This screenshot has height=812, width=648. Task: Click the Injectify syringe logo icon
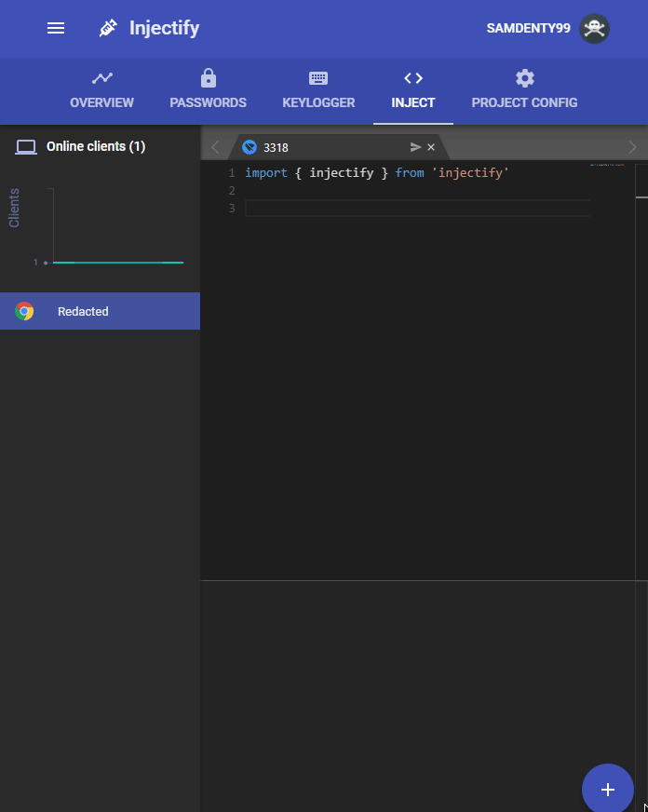point(108,28)
